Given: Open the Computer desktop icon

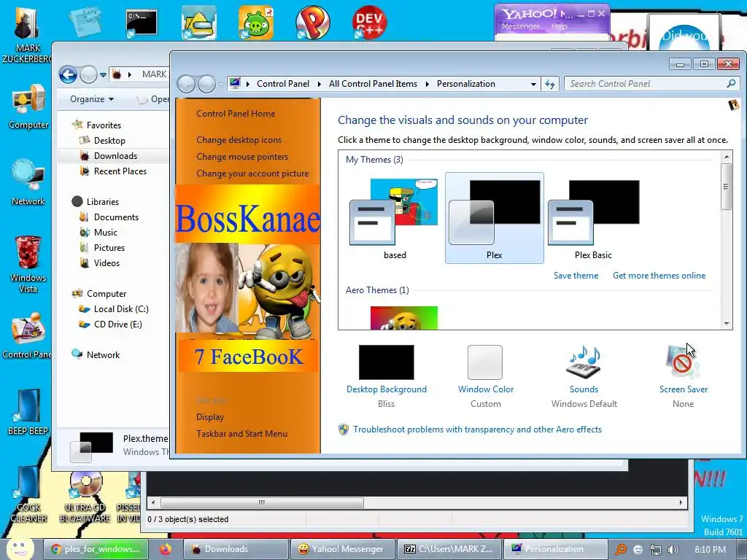Looking at the screenshot, I should click(x=28, y=108).
